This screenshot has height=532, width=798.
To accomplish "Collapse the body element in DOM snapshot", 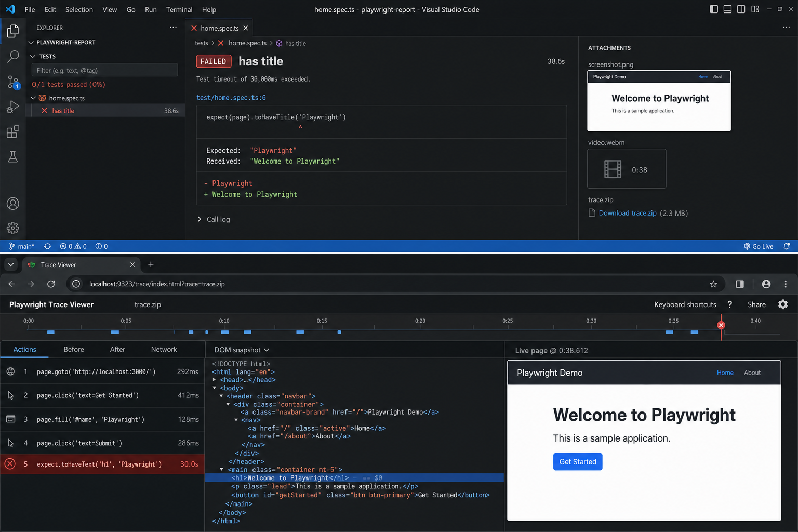I will click(x=215, y=388).
